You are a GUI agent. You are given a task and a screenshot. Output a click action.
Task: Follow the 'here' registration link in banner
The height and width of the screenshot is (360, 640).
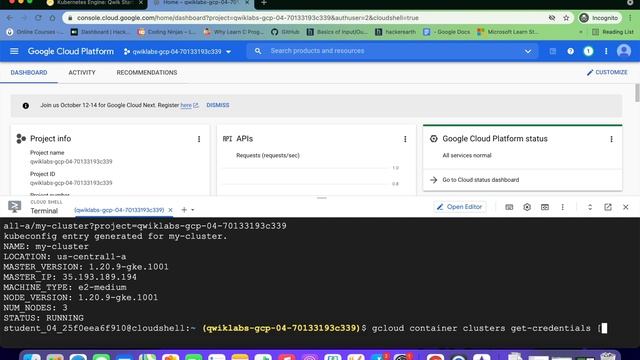[x=186, y=105]
